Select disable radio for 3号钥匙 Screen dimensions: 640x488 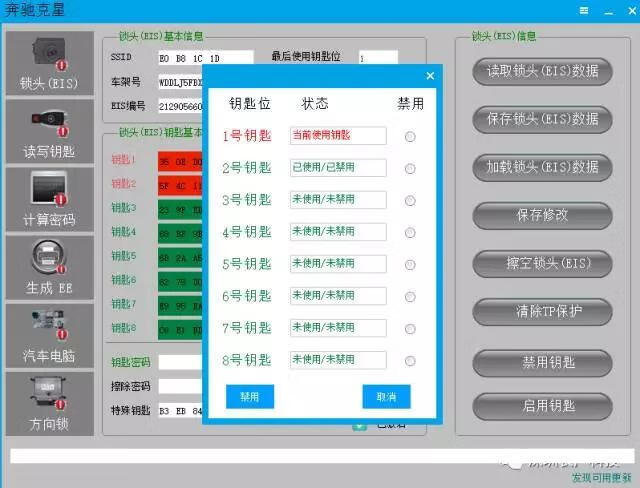[410, 201]
